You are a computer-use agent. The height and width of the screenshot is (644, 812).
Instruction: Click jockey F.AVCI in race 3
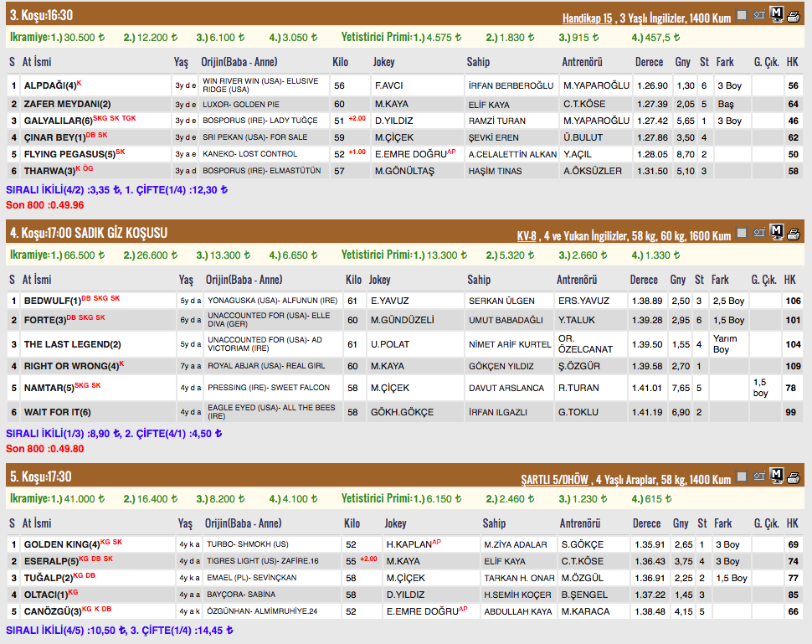pos(389,86)
